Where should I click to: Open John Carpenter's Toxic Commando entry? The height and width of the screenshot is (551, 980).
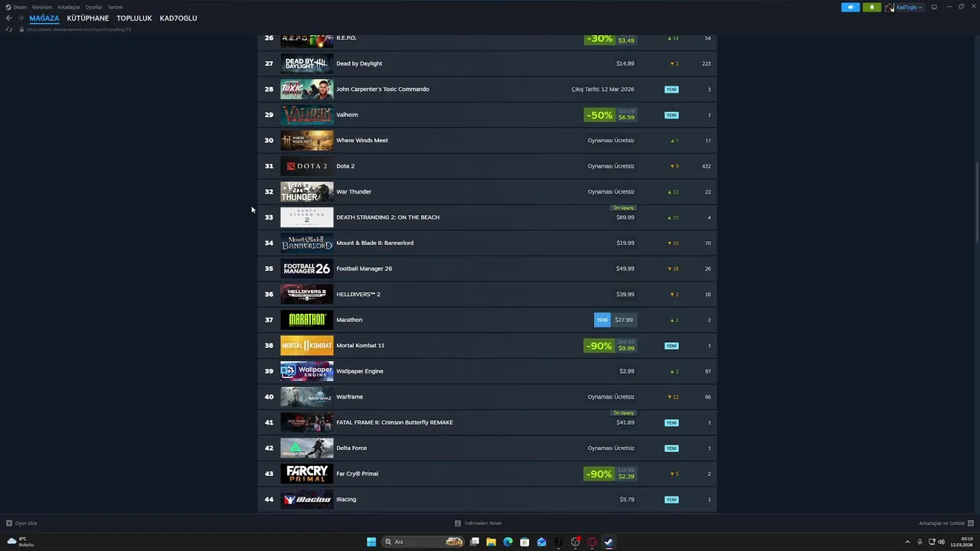click(487, 89)
